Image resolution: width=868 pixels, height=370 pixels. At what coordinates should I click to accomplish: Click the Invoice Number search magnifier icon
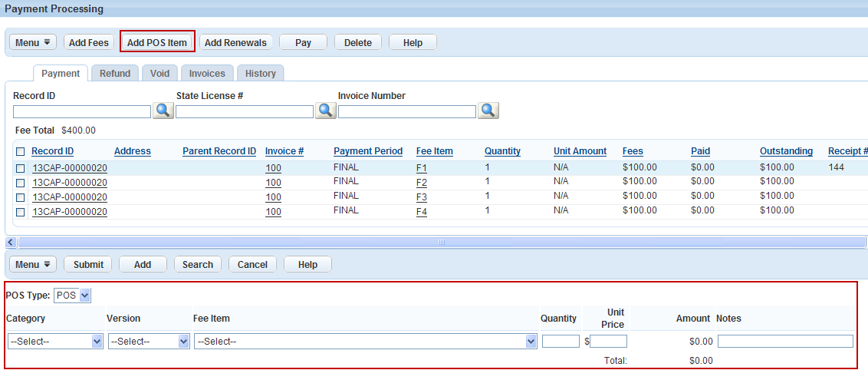pos(488,111)
